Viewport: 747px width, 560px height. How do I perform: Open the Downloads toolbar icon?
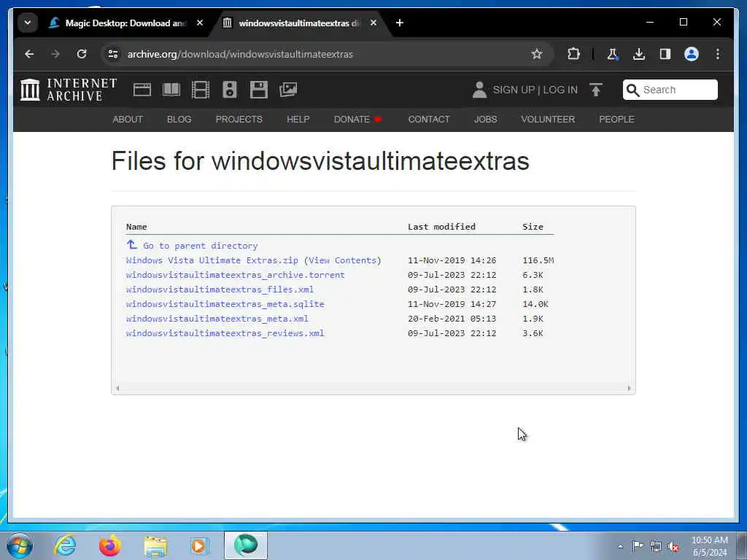pyautogui.click(x=639, y=54)
